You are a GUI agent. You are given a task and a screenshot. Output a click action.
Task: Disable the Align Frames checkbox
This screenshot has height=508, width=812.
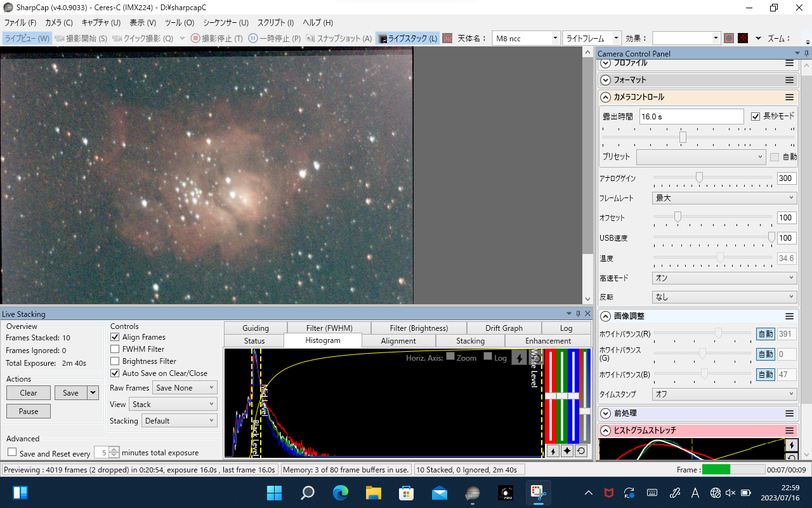[x=115, y=337]
